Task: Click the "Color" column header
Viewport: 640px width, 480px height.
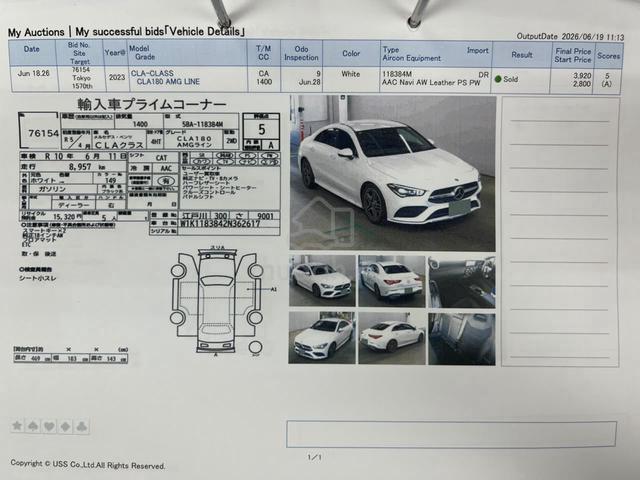Action: click(x=351, y=53)
